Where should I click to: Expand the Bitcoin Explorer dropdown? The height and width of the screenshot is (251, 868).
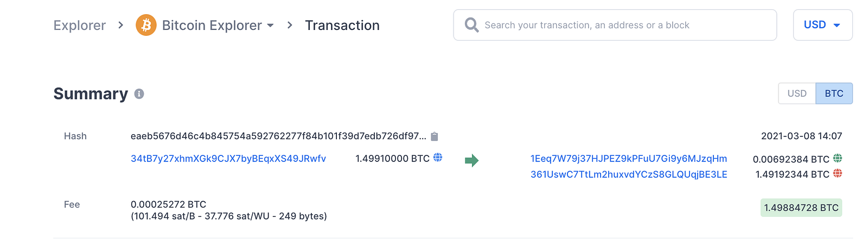pyautogui.click(x=271, y=26)
